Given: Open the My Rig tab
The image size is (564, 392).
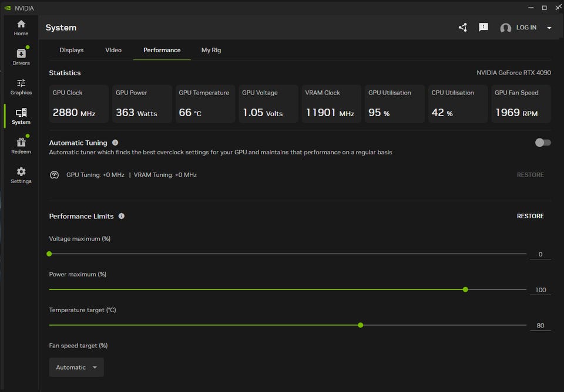Looking at the screenshot, I should click(x=211, y=50).
